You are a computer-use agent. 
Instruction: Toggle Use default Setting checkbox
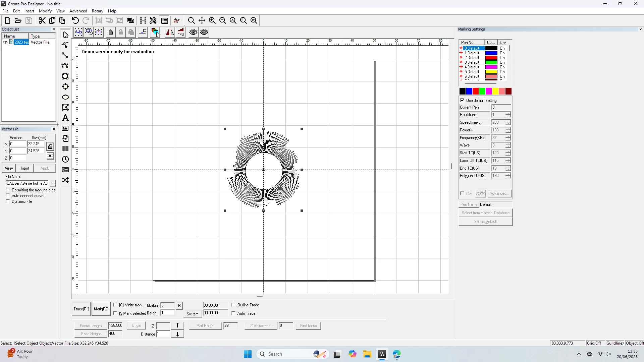pyautogui.click(x=463, y=100)
